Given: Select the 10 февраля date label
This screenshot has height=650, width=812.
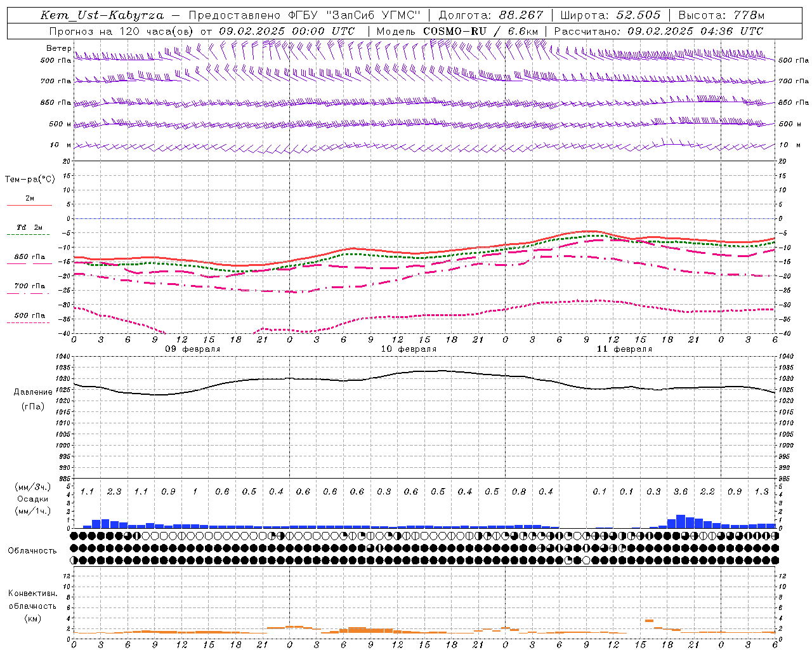Looking at the screenshot, I should [409, 349].
